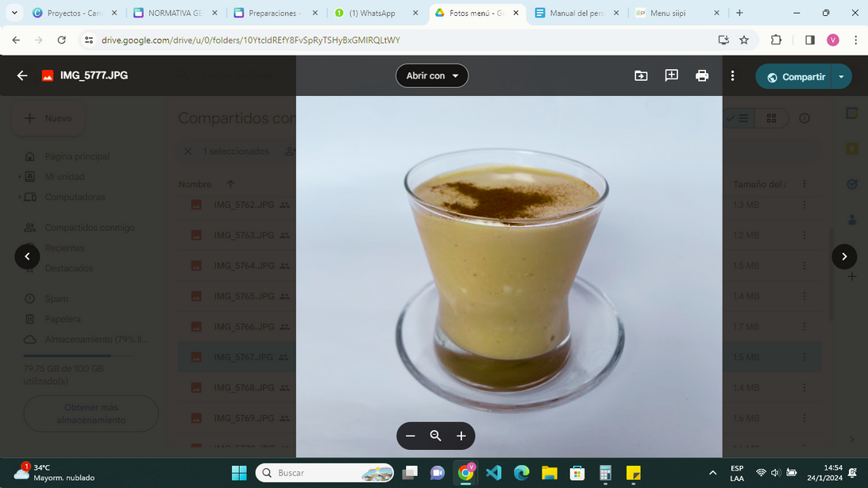Open more actions three-dot menu in preview
868x488 pixels.
click(x=732, y=76)
